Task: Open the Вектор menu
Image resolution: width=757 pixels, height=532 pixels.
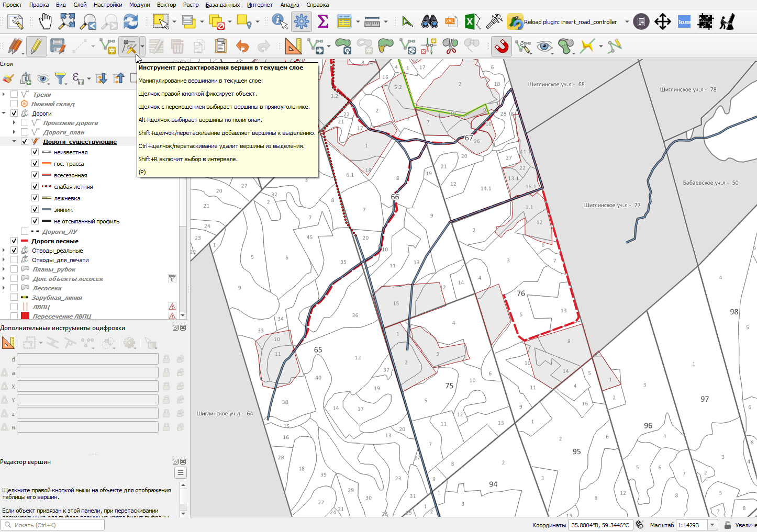Action: 166,5
